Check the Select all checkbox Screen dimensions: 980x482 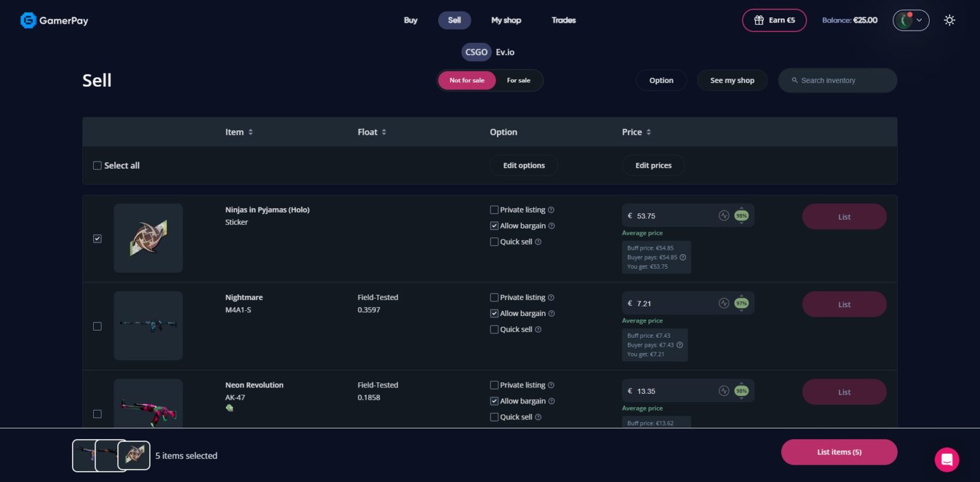[98, 165]
